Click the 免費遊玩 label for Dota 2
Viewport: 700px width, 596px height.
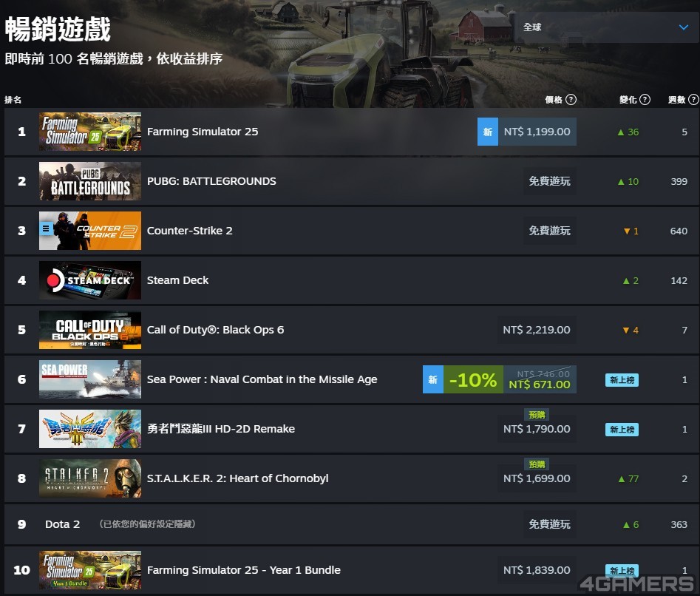549,524
